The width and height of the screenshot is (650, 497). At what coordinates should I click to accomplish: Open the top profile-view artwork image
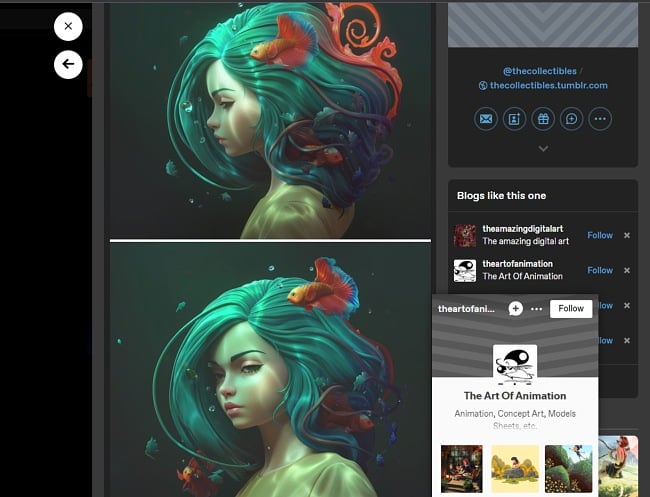click(x=270, y=120)
